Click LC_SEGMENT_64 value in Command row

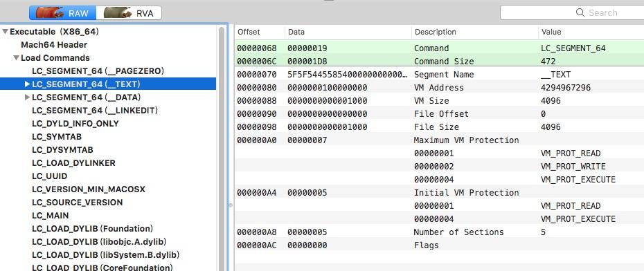pos(573,48)
